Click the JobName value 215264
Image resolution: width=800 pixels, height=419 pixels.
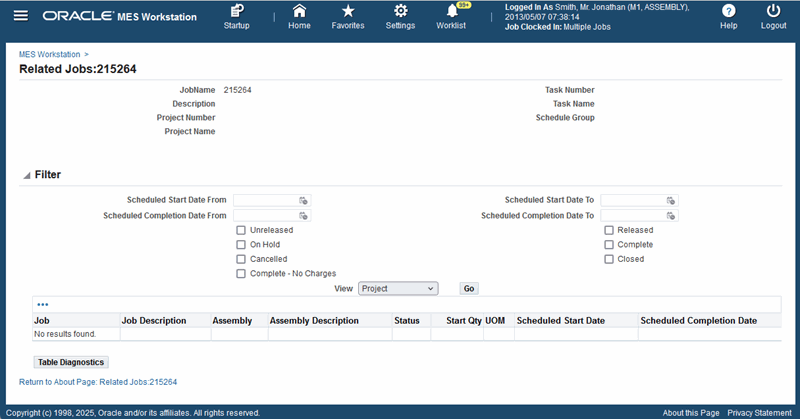tap(237, 90)
